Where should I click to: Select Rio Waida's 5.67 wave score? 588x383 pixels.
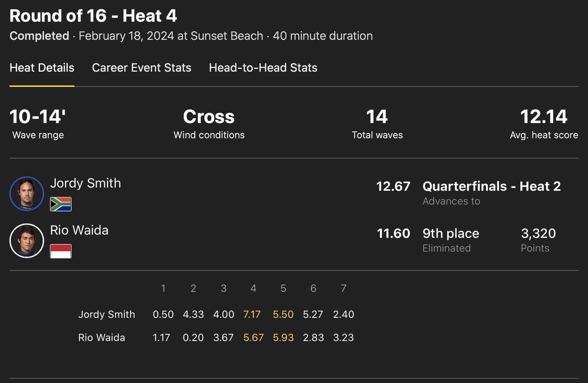tap(253, 337)
